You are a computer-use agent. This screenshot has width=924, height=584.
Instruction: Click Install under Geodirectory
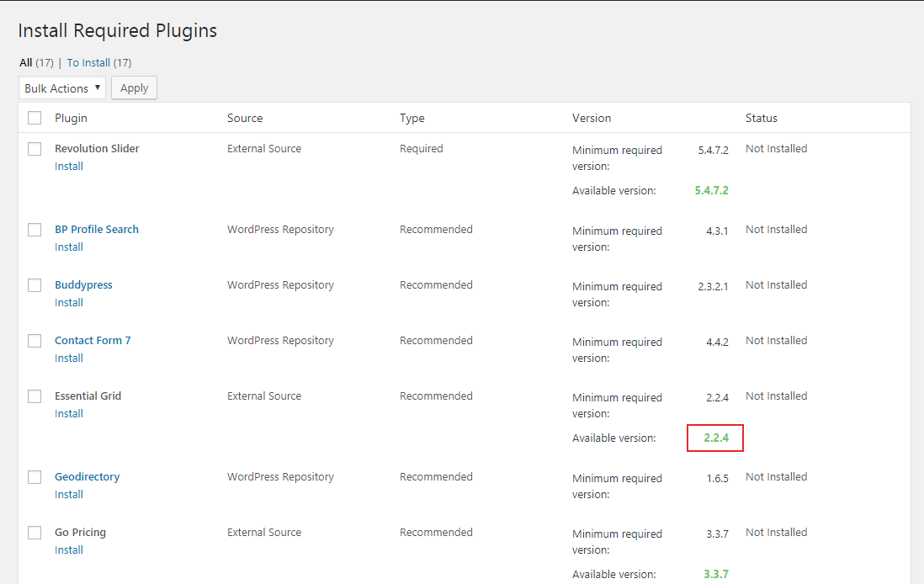(x=69, y=495)
